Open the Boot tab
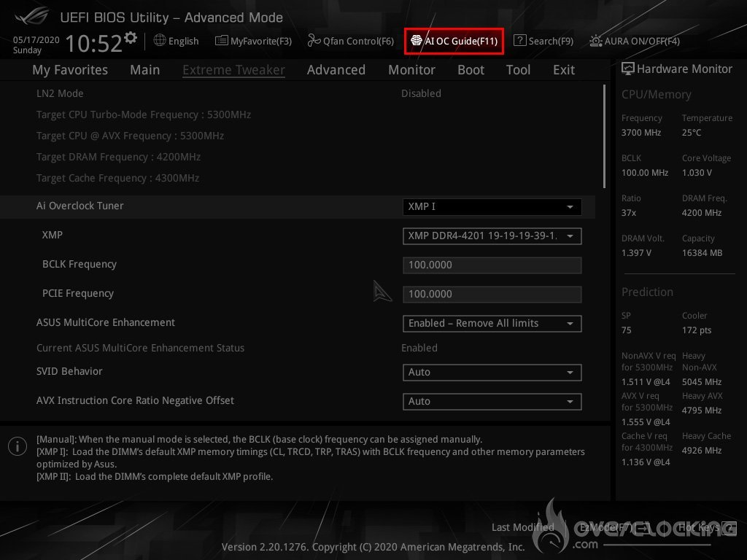The width and height of the screenshot is (747, 560). (x=471, y=70)
